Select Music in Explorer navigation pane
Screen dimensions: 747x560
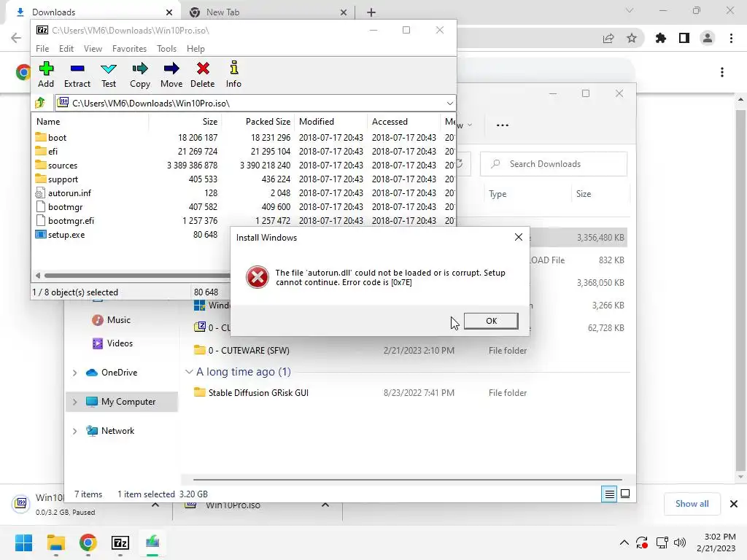tap(119, 320)
